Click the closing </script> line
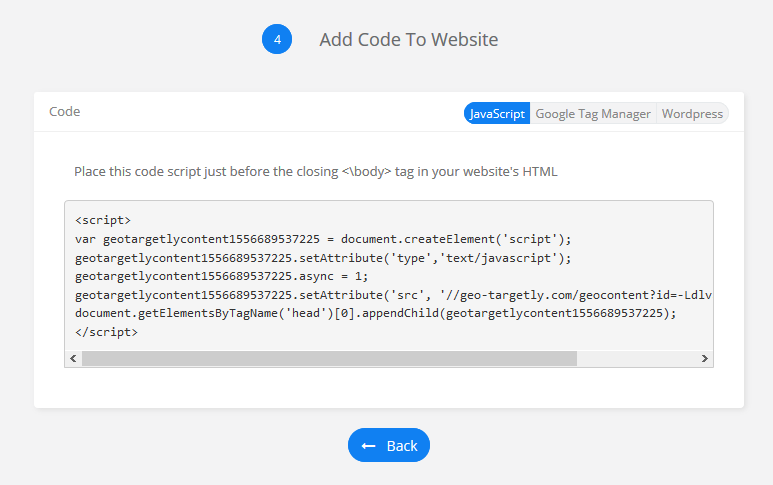Screen dimensions: 773x485 [106, 332]
